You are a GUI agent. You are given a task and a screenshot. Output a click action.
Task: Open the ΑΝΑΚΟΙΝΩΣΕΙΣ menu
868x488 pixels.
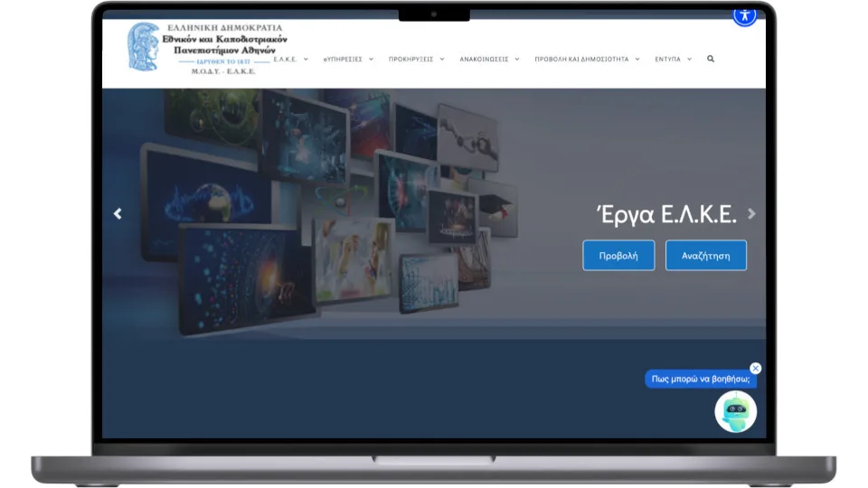pyautogui.click(x=484, y=60)
